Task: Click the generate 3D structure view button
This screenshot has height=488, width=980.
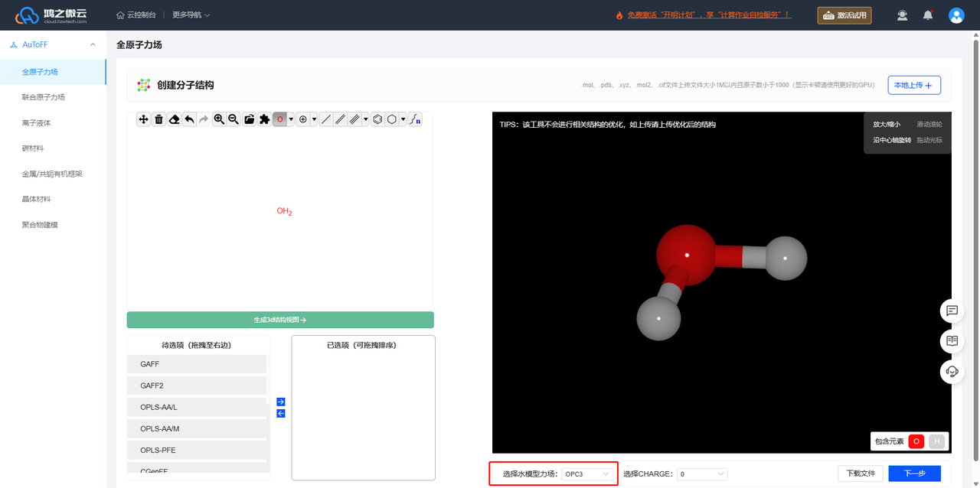Action: click(280, 320)
